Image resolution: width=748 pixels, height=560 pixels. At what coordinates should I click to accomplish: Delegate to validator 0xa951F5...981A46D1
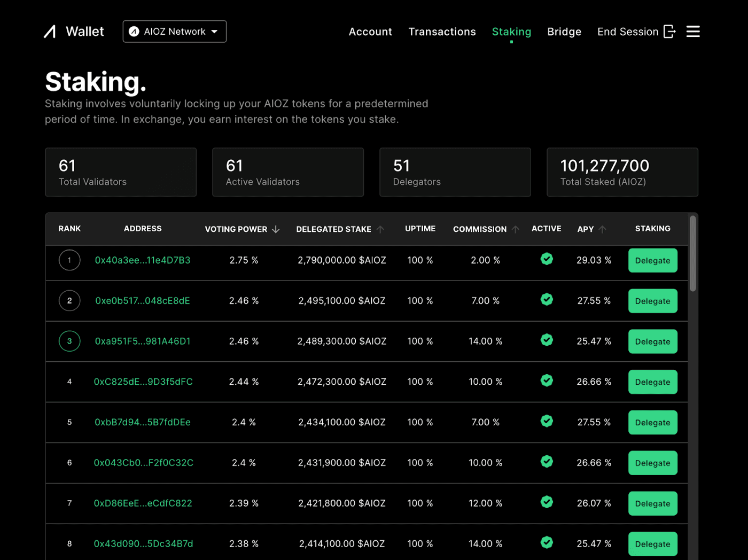coord(653,342)
